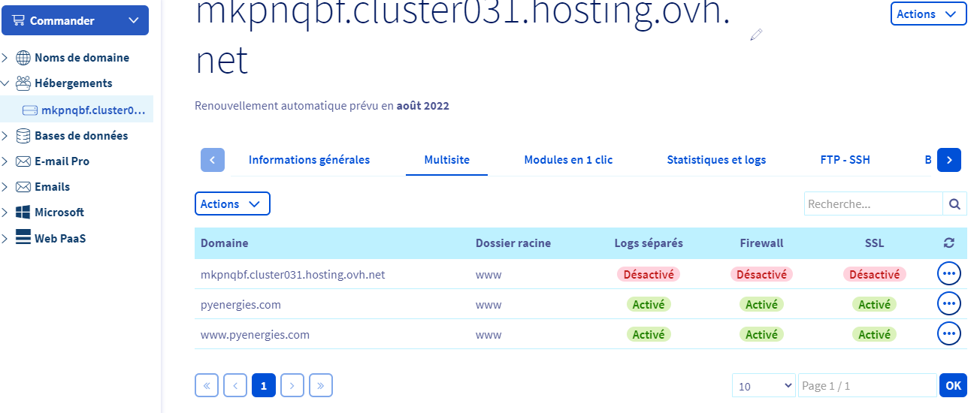Image resolution: width=980 pixels, height=413 pixels.
Task: Open the Statistiques et logs tab
Action: coord(716,160)
